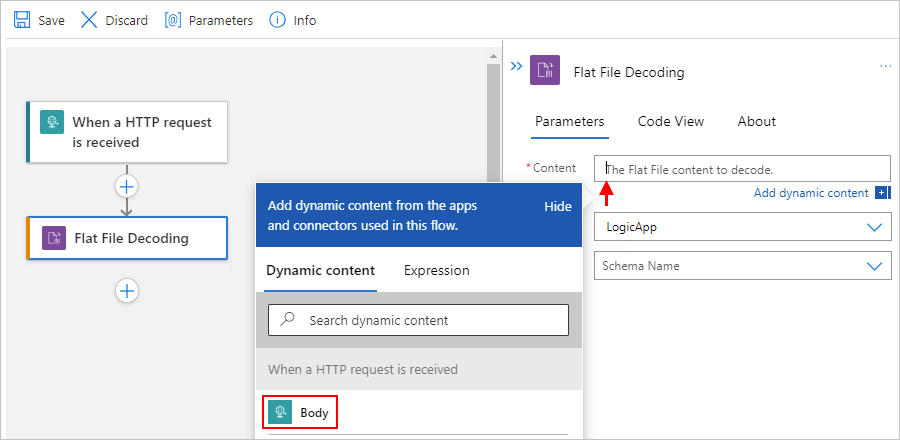Switch to the Code View tab
Viewport: 900px width, 440px height.
(671, 121)
